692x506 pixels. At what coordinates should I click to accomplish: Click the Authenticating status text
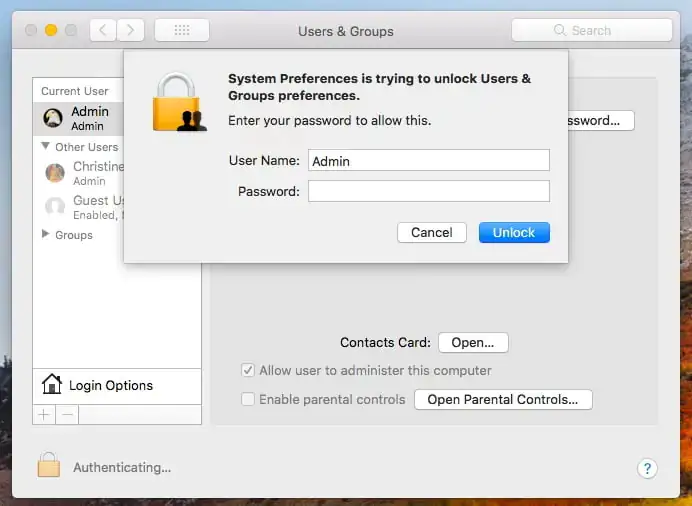(x=122, y=468)
